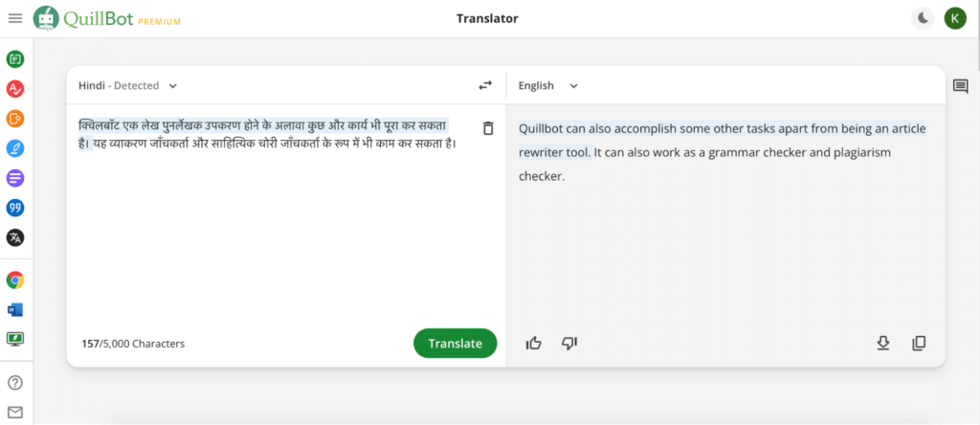The image size is (980, 425).
Task: Open the Chrome extension icon
Action: coord(15,280)
